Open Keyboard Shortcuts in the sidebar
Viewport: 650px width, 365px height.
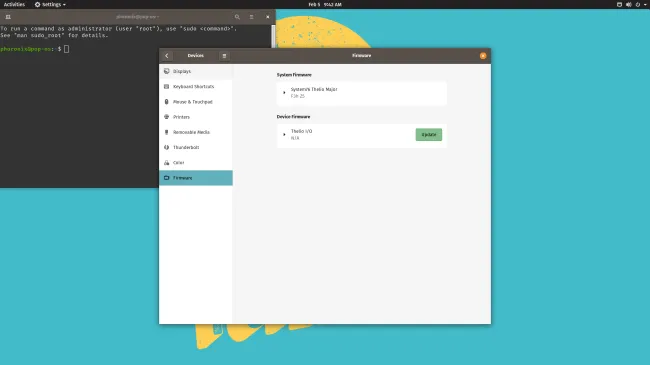pos(196,87)
